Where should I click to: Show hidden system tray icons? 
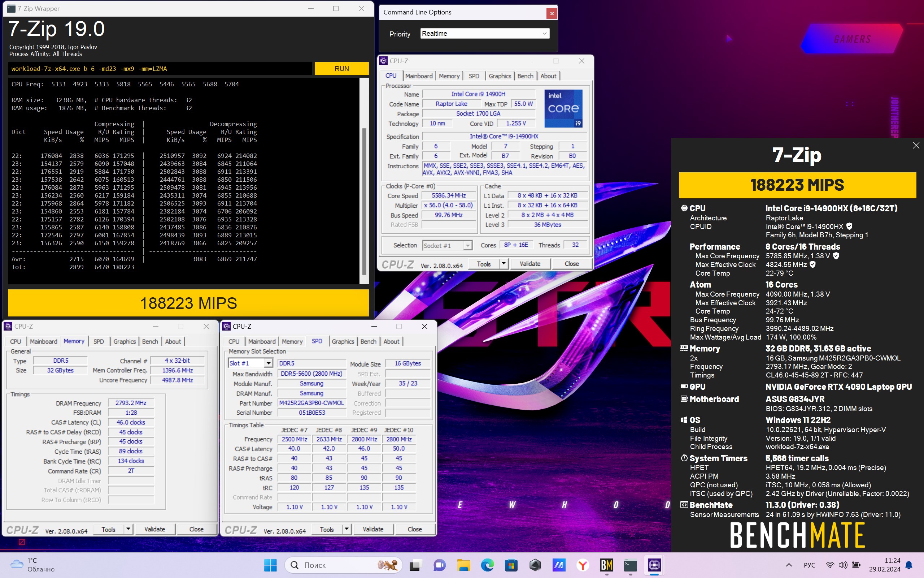pos(789,565)
